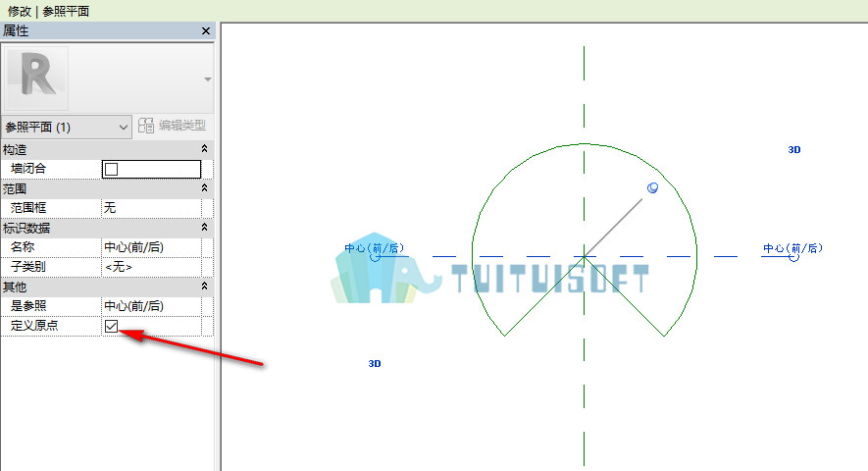Viewport: 868px width, 471px height.
Task: Click the lower-left 3D extent toggle
Action: (375, 363)
